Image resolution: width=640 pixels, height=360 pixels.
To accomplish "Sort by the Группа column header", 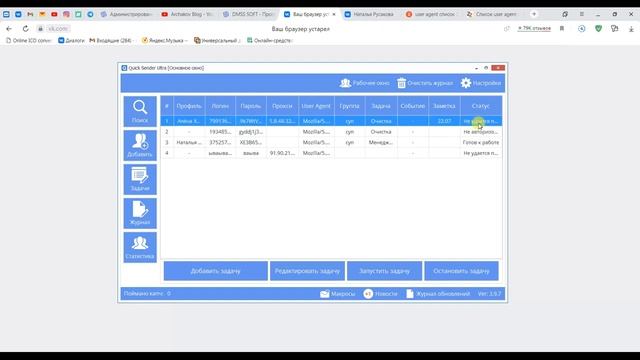I will click(349, 106).
